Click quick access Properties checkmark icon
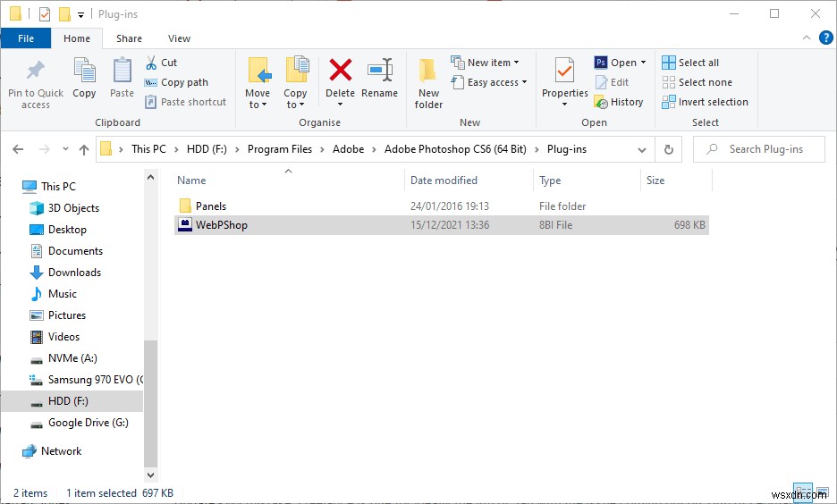Screen dimensions: 837x504 [x=45, y=14]
